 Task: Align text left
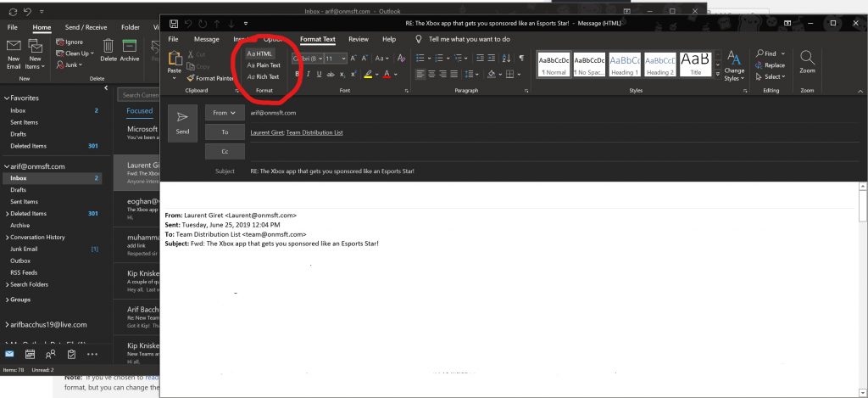tap(420, 75)
